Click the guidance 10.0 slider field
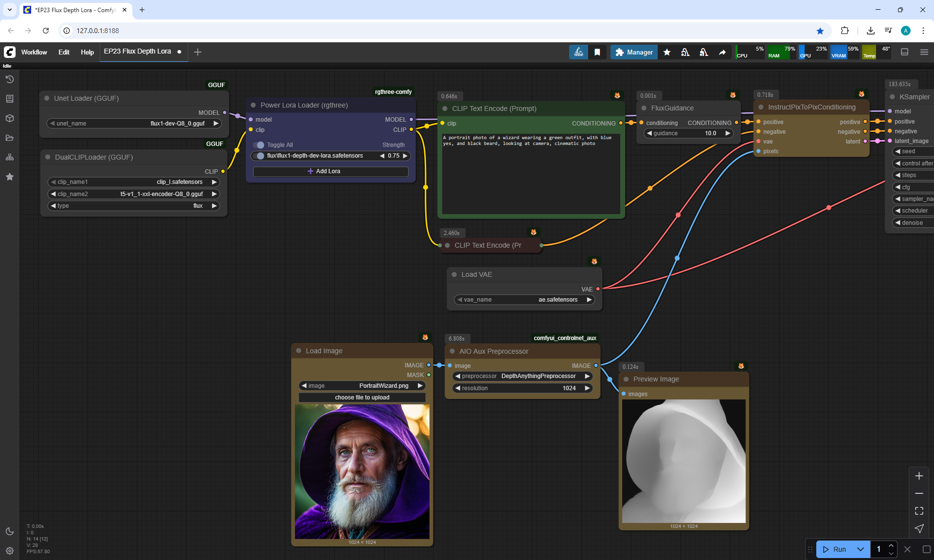 point(688,133)
